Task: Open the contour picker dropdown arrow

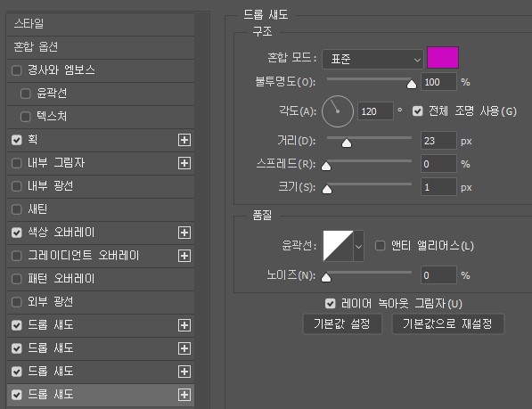Action: click(358, 246)
